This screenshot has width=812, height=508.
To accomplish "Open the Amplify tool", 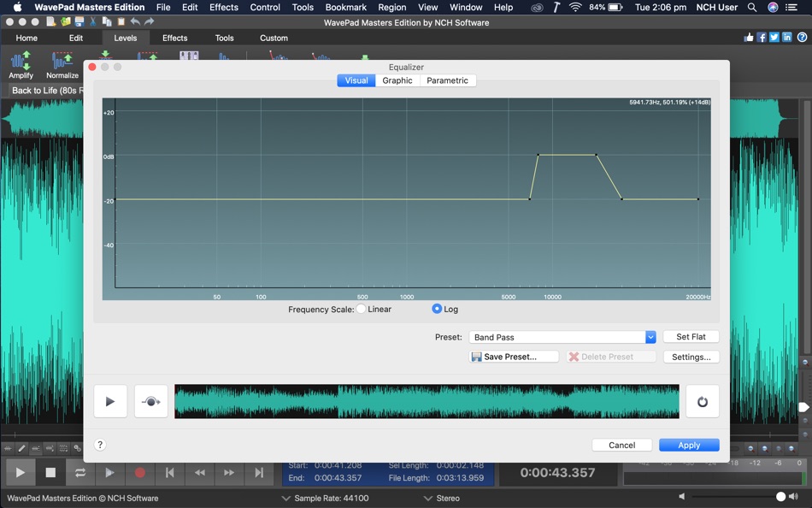I will click(x=21, y=65).
